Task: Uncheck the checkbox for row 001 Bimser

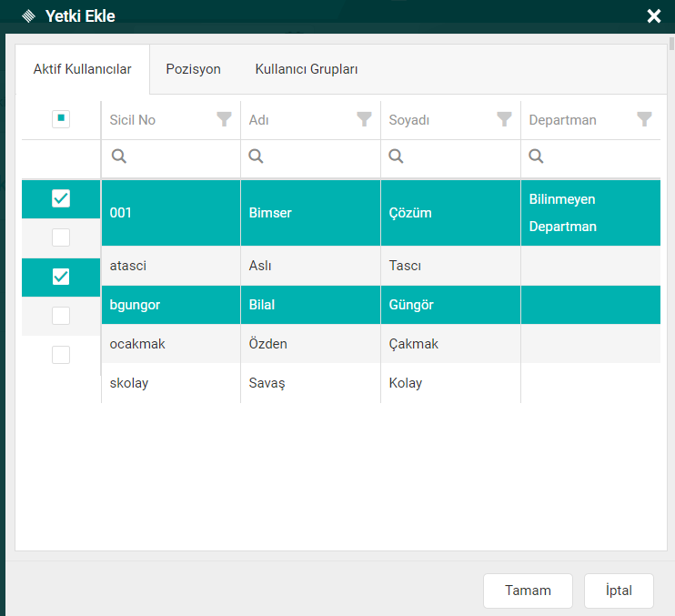Action: pos(61,198)
